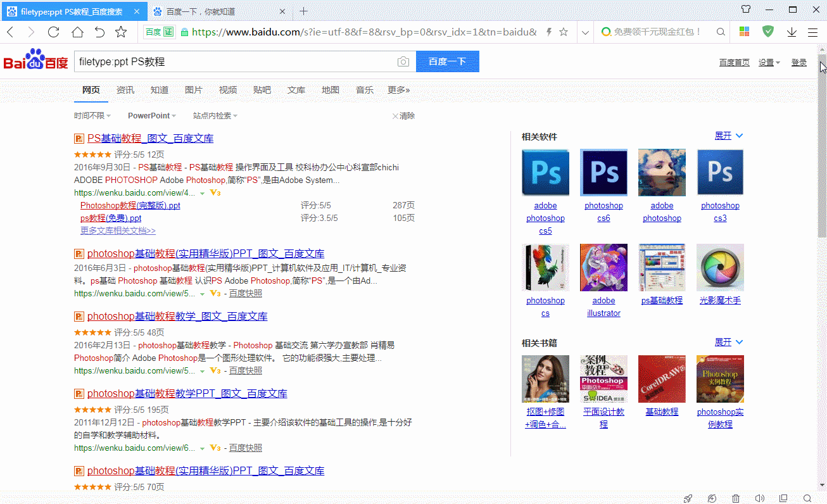
Task: Toggle the bookmark star in the address bar
Action: (563, 30)
